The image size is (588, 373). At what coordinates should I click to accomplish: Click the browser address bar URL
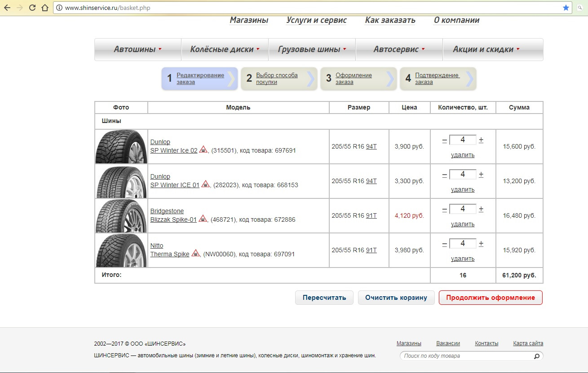107,8
